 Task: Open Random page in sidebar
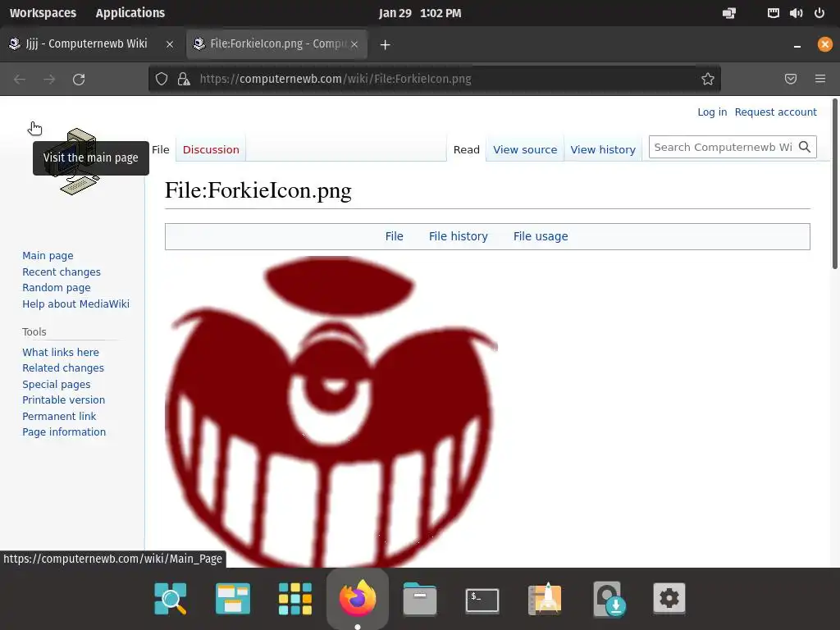[x=57, y=288]
